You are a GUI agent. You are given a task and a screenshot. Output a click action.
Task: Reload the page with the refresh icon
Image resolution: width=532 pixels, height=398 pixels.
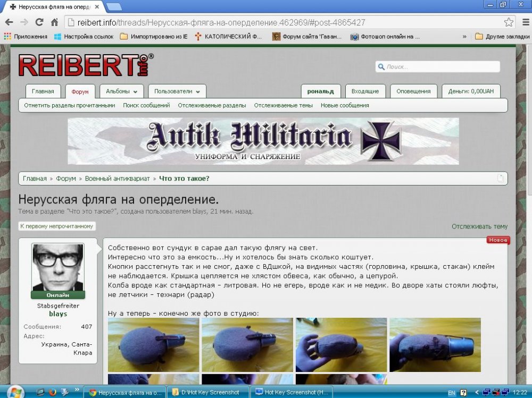pyautogui.click(x=39, y=22)
